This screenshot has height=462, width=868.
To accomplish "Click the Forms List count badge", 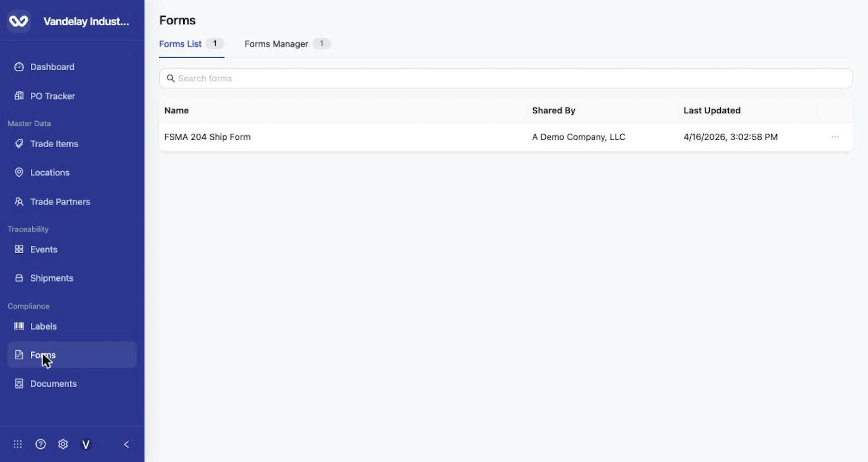I will point(215,43).
